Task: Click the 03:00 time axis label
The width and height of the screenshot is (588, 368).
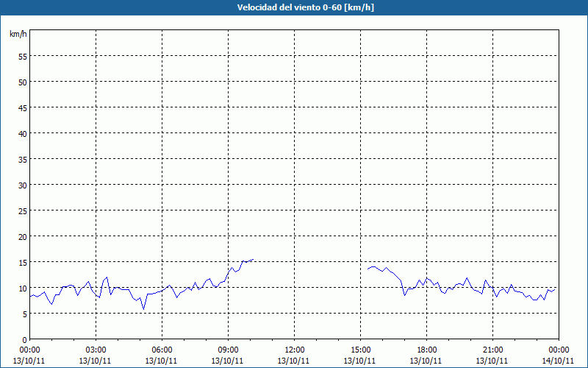Action: (x=96, y=350)
